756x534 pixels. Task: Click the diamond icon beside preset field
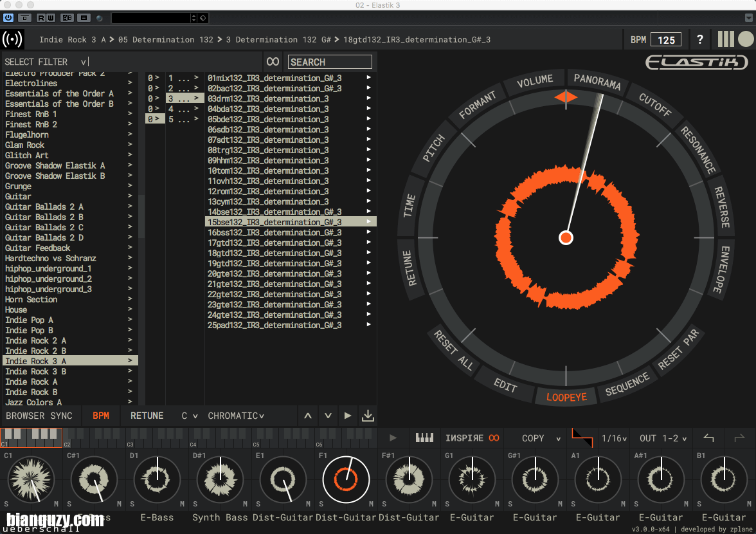point(203,18)
